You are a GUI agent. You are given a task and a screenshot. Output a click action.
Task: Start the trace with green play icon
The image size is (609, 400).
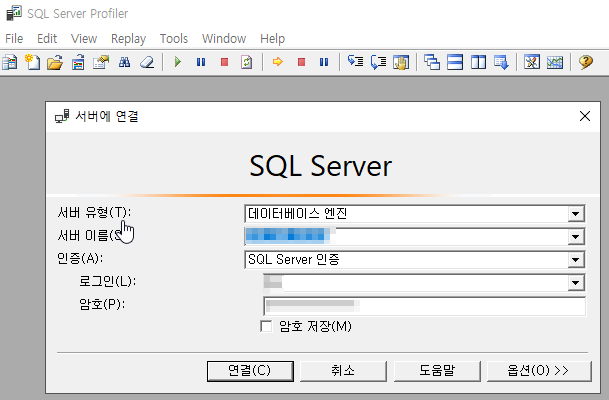tap(178, 62)
